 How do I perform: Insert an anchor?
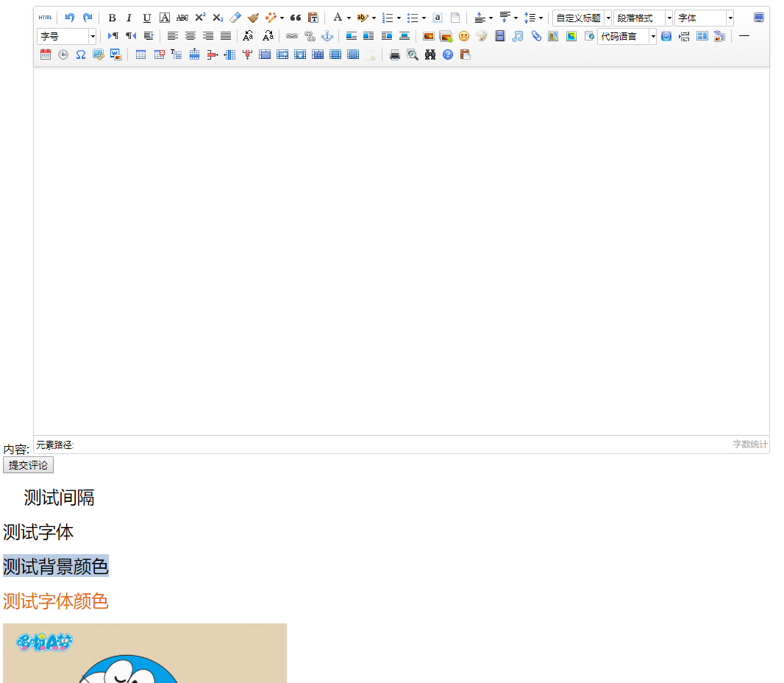click(327, 36)
